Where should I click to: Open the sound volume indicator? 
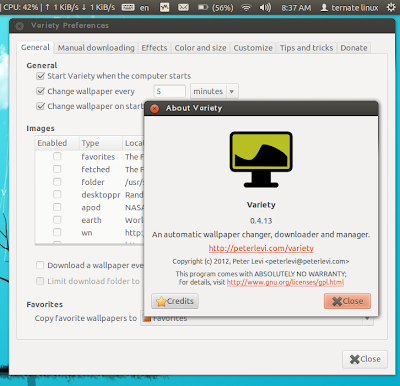(265, 7)
